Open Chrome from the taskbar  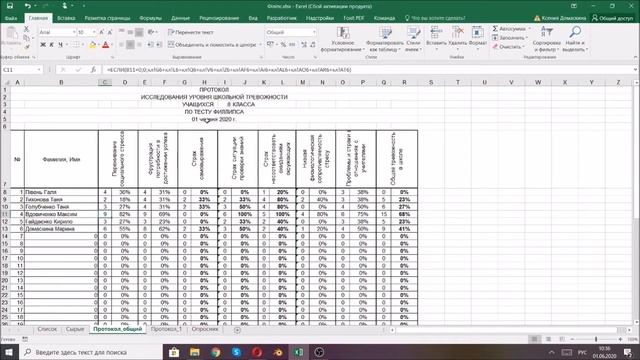point(216,352)
